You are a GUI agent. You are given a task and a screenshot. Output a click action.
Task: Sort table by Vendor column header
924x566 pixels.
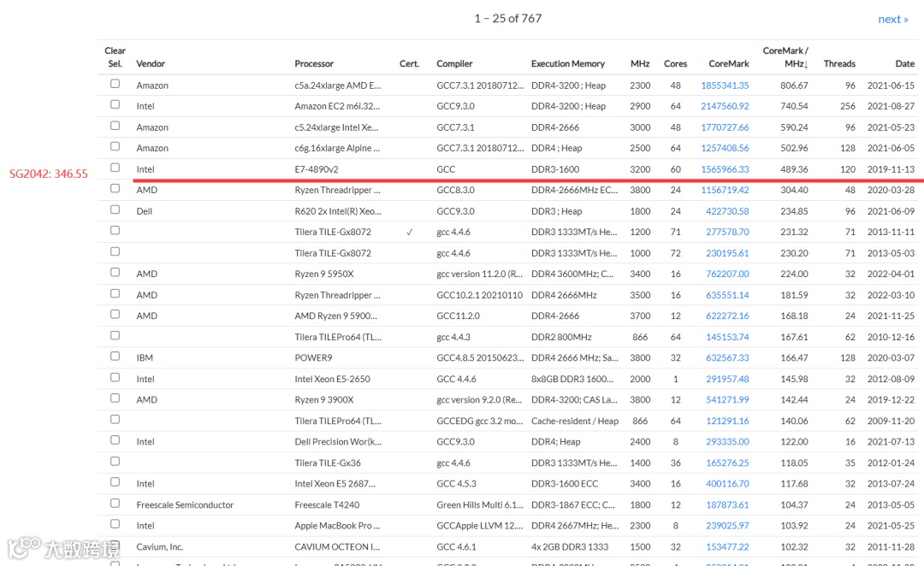[x=151, y=63]
